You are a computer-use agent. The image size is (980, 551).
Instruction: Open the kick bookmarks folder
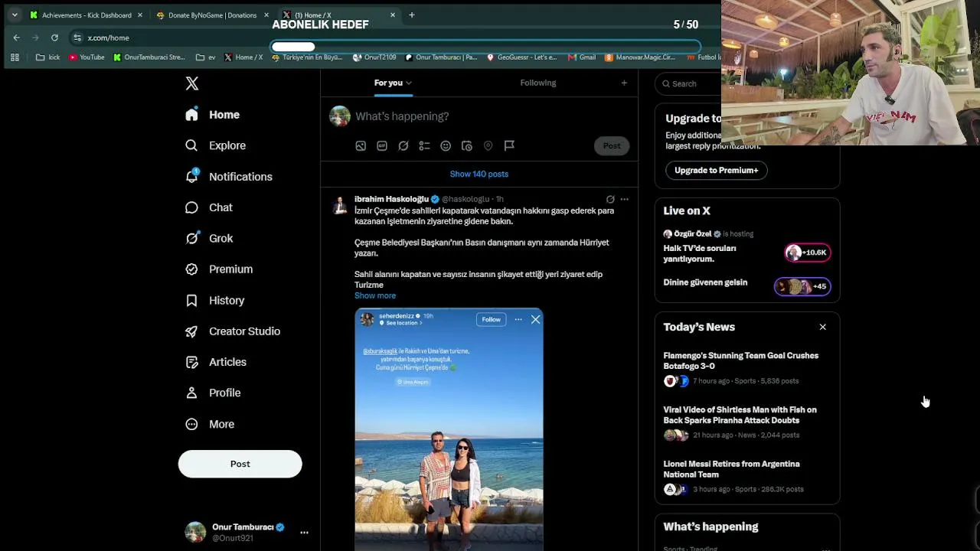pyautogui.click(x=47, y=57)
